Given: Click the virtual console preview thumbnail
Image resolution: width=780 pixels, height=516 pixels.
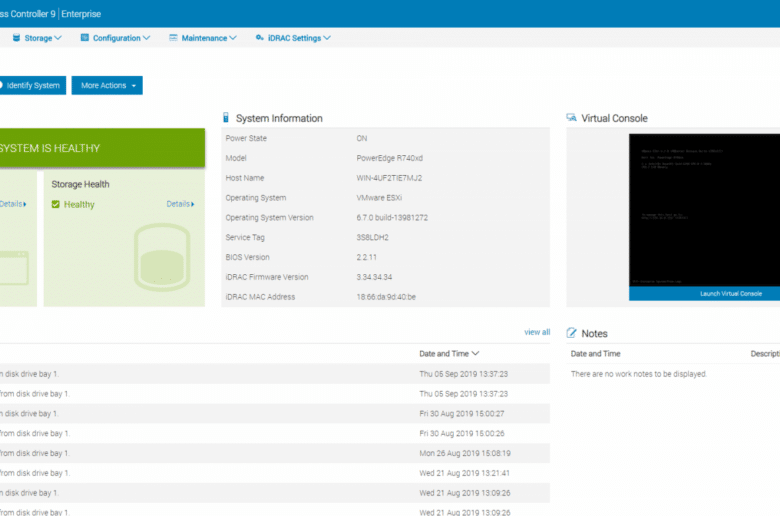Looking at the screenshot, I should click(x=704, y=210).
